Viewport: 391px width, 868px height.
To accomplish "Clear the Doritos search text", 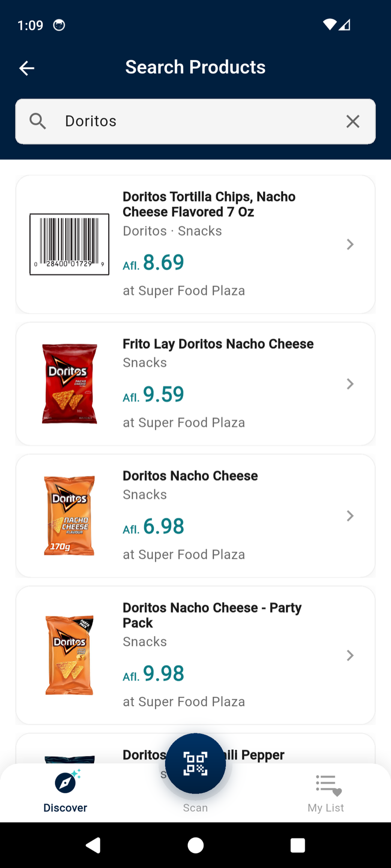I will (x=353, y=121).
